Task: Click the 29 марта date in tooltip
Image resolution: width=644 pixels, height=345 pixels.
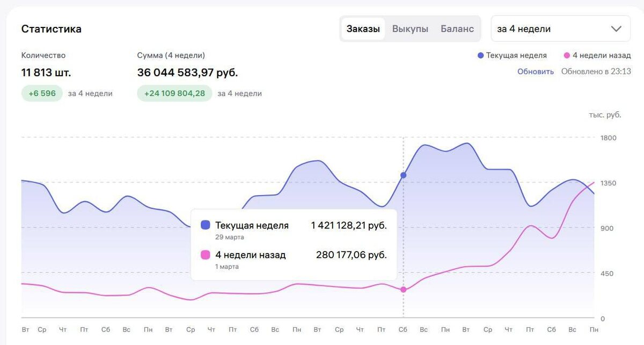Action: coord(230,237)
